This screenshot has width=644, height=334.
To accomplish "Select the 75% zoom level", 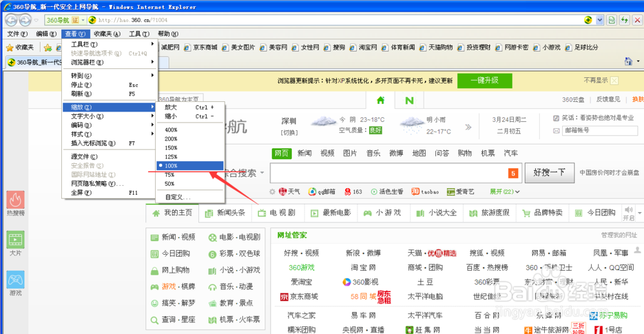I will click(190, 175).
